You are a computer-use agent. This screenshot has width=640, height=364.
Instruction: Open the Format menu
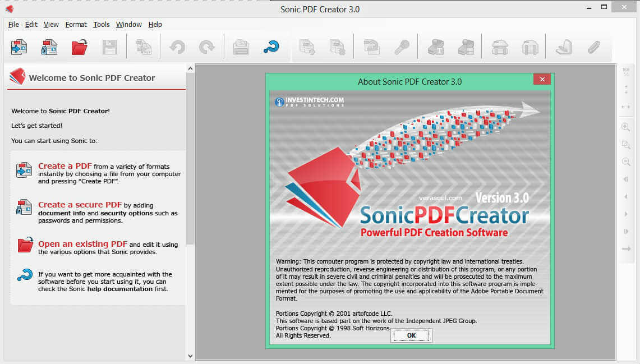pos(76,25)
